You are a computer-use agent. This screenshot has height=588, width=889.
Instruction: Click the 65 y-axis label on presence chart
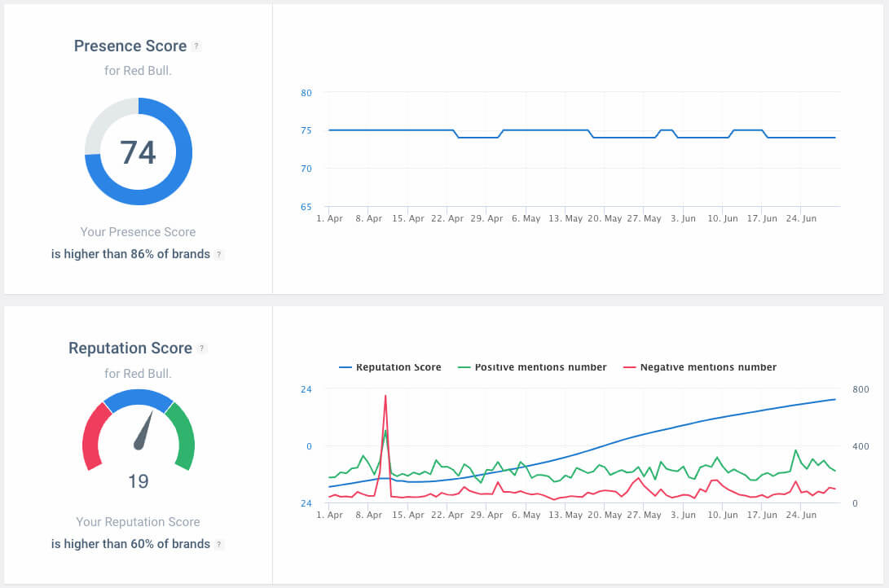(x=306, y=207)
